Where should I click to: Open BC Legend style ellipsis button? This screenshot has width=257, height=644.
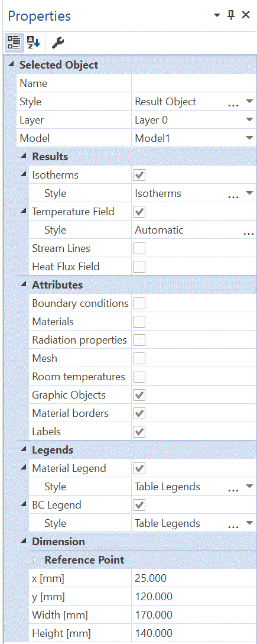pos(233,525)
